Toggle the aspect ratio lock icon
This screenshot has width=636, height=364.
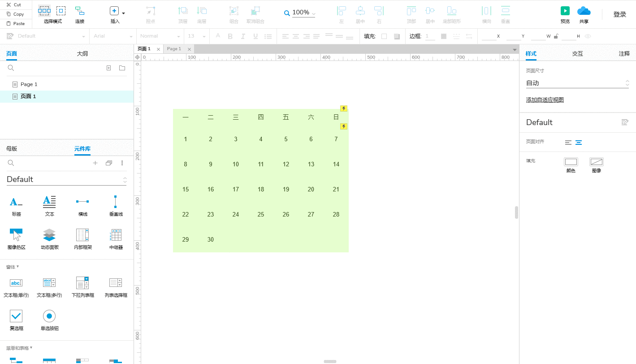tap(556, 36)
